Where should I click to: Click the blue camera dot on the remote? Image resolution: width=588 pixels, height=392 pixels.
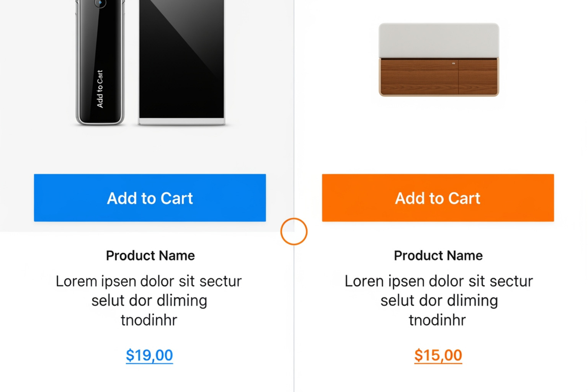pos(100,3)
